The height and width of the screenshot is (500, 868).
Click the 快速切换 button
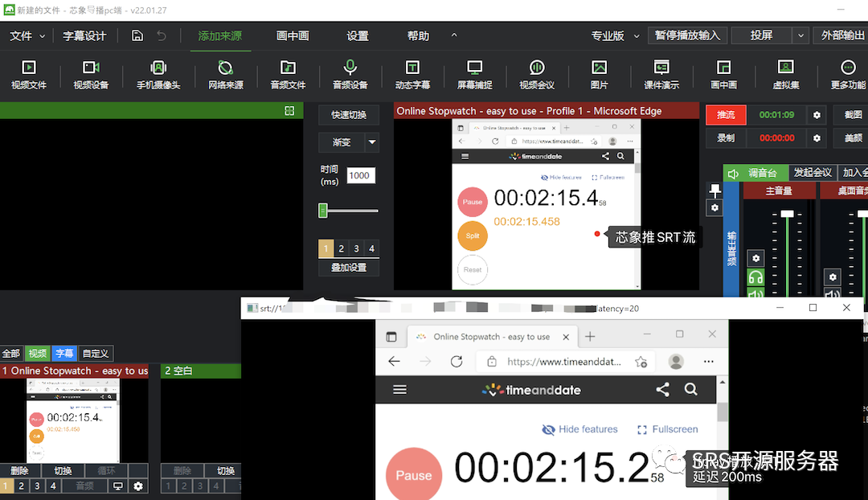[x=349, y=115]
